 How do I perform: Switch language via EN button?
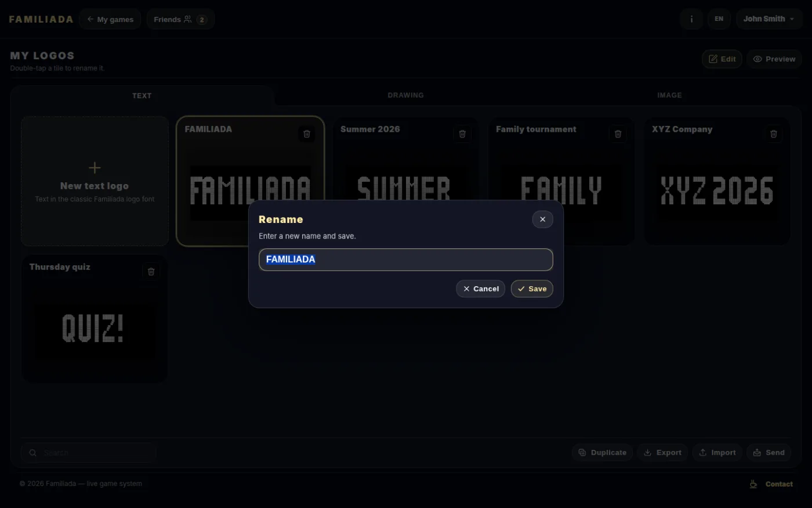pos(719,19)
